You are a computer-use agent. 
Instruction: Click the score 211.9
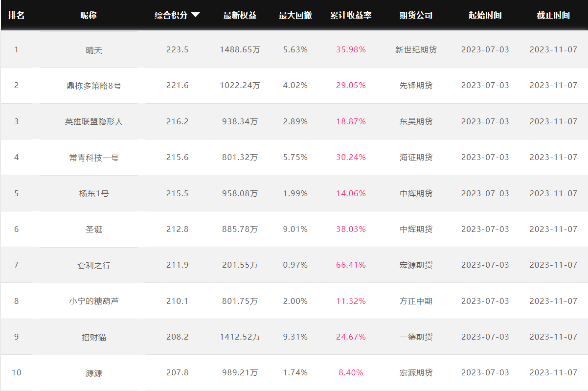tap(177, 265)
